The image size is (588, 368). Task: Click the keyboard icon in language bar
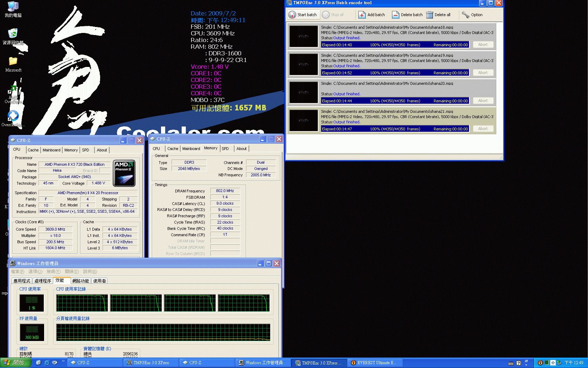[511, 363]
